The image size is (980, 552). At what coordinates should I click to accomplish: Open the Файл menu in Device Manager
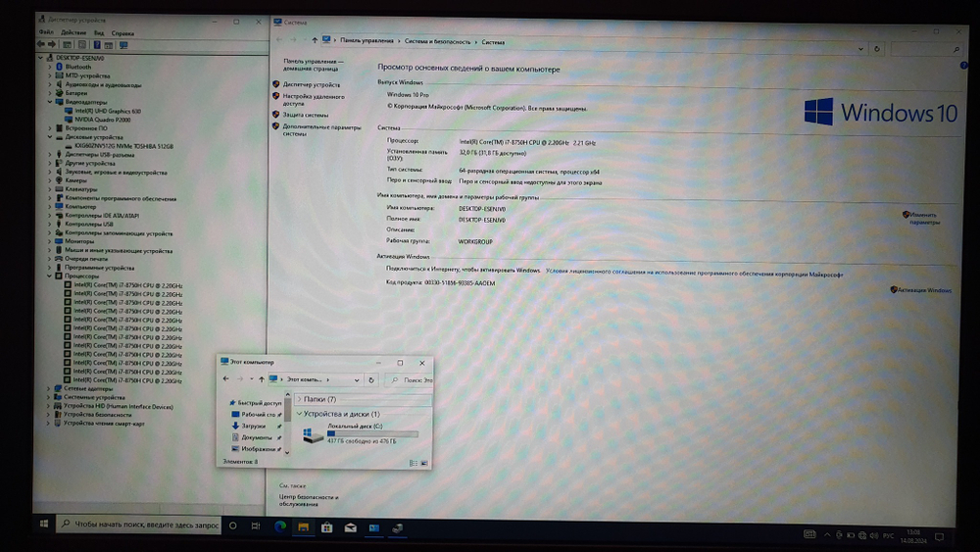tap(46, 32)
